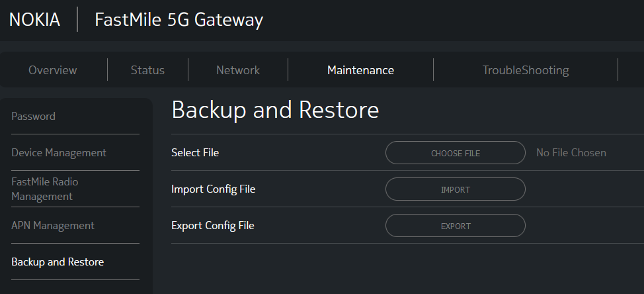Click the EXPORT button

click(x=455, y=226)
